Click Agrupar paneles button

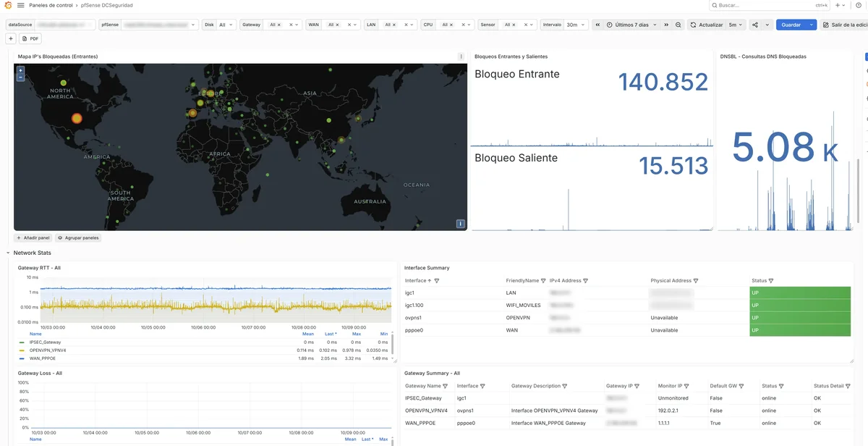[78, 237]
